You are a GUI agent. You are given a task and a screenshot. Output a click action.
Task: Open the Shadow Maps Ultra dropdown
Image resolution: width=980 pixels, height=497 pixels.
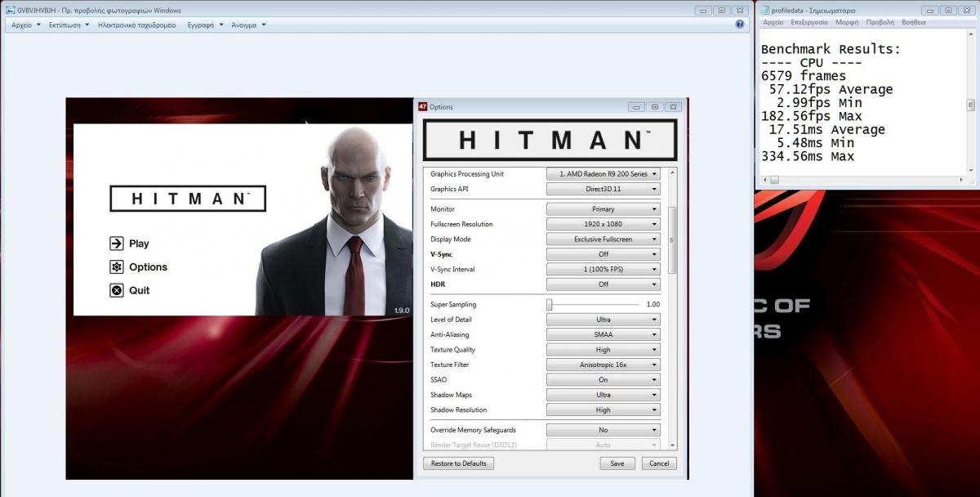(603, 395)
